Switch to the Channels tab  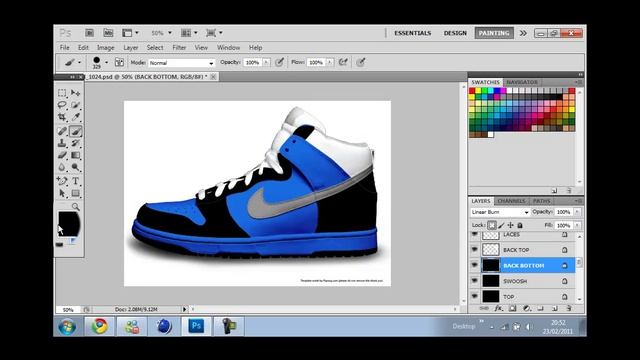[511, 201]
